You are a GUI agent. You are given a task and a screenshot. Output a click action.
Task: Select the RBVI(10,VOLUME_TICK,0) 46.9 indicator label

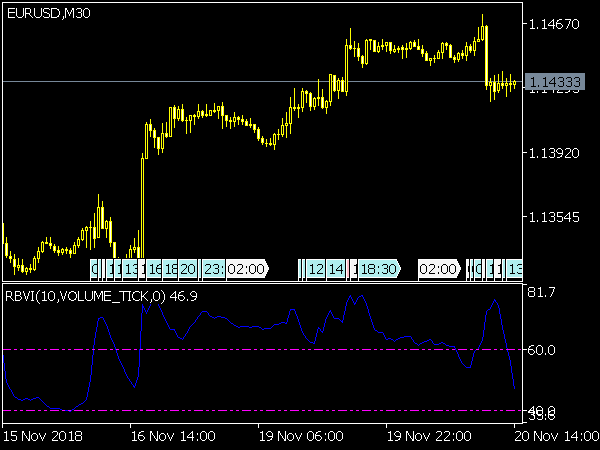(x=101, y=296)
